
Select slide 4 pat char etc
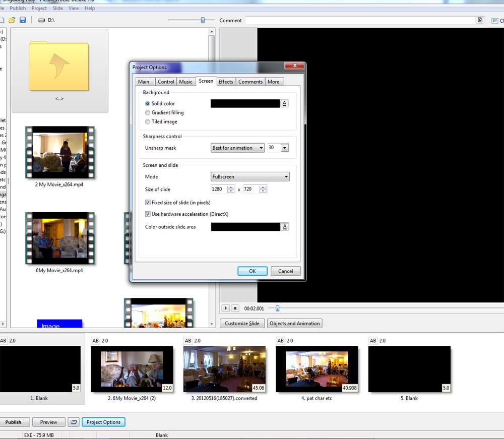point(317,369)
